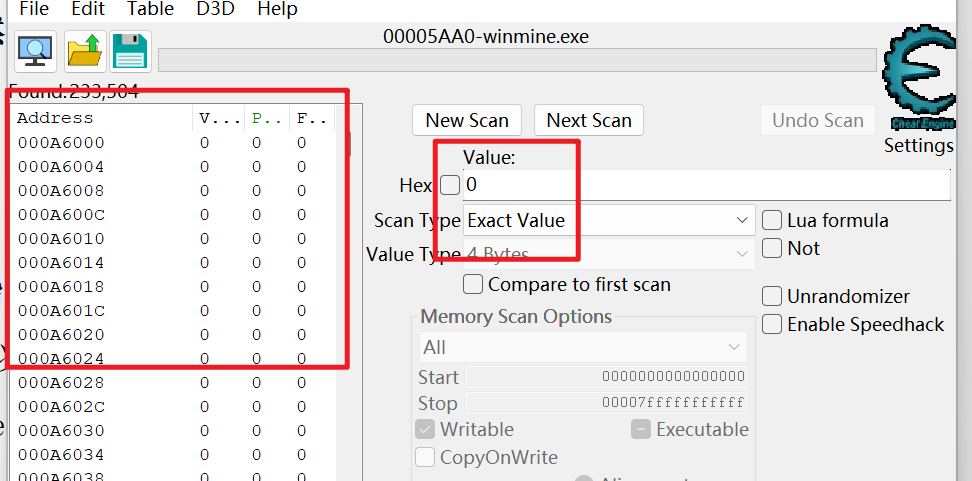Open the process list computer icon

pyautogui.click(x=35, y=51)
